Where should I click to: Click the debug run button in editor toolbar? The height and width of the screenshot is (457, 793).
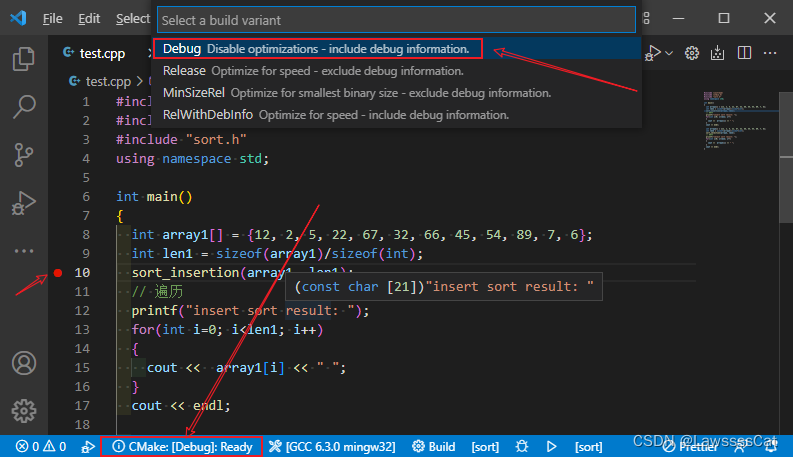[x=652, y=53]
